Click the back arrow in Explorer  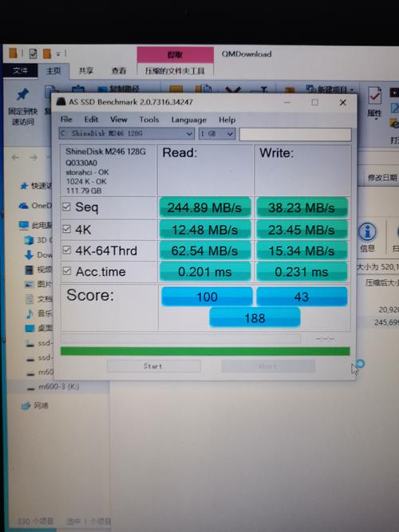click(x=15, y=157)
